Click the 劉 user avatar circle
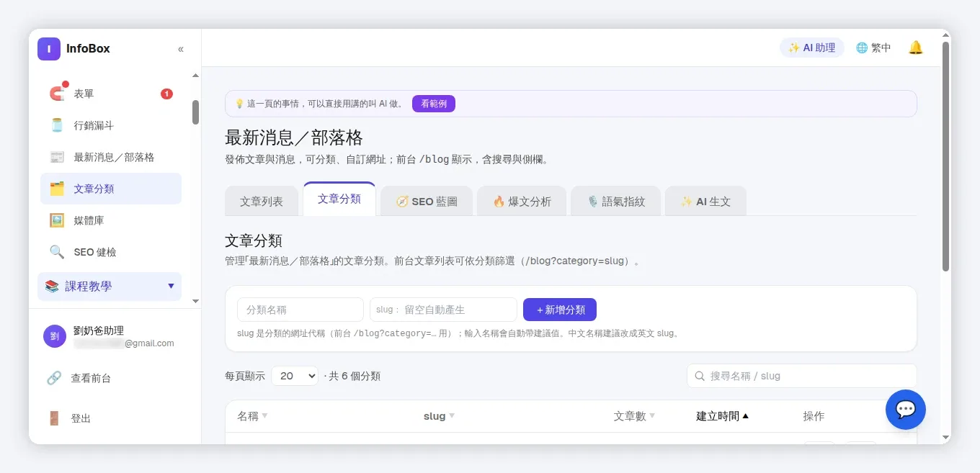The image size is (980, 473). [55, 336]
